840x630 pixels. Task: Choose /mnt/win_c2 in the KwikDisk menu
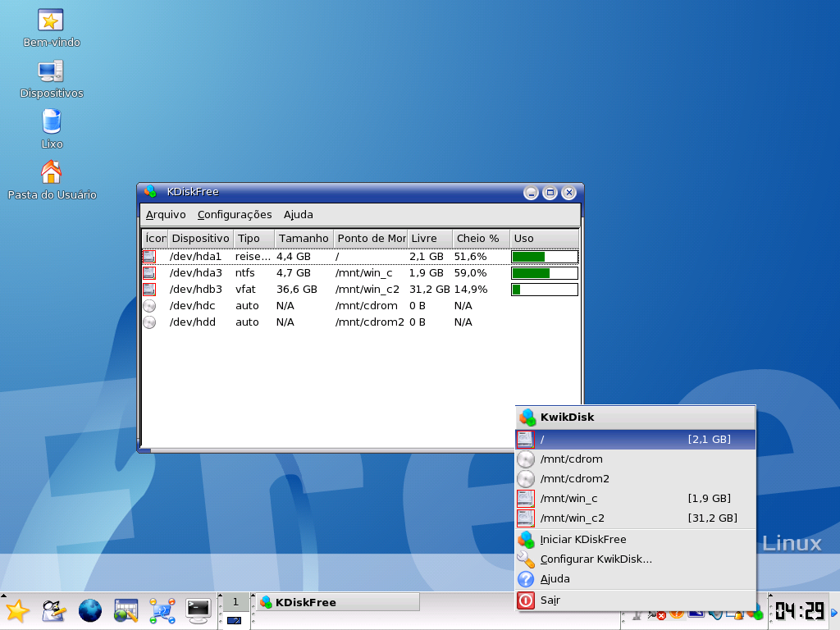[x=636, y=518]
